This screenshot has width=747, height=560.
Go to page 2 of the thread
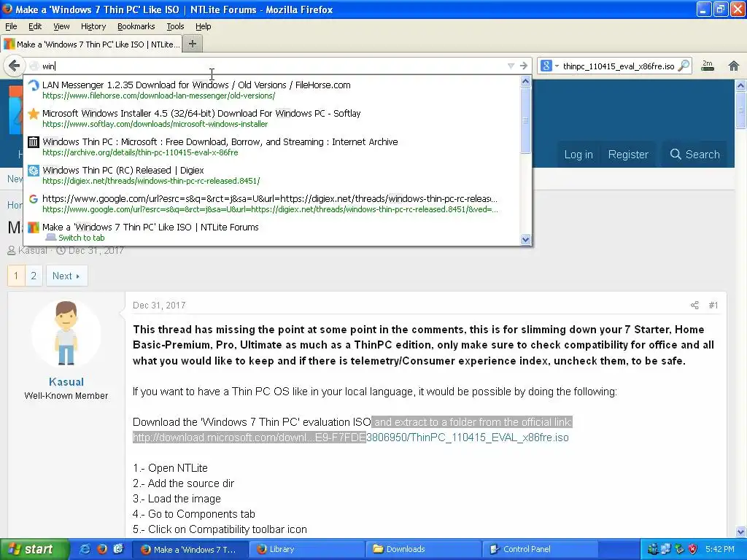[34, 276]
